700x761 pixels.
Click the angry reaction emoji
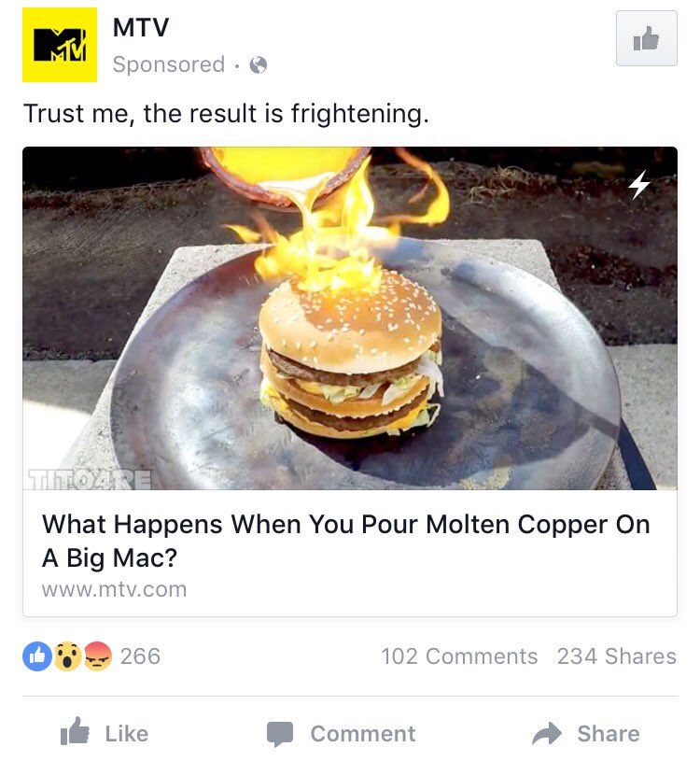click(x=97, y=656)
